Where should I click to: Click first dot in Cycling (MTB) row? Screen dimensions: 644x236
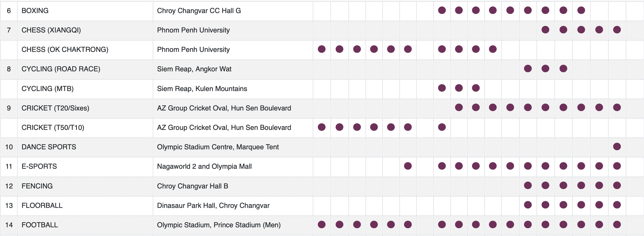coord(442,88)
